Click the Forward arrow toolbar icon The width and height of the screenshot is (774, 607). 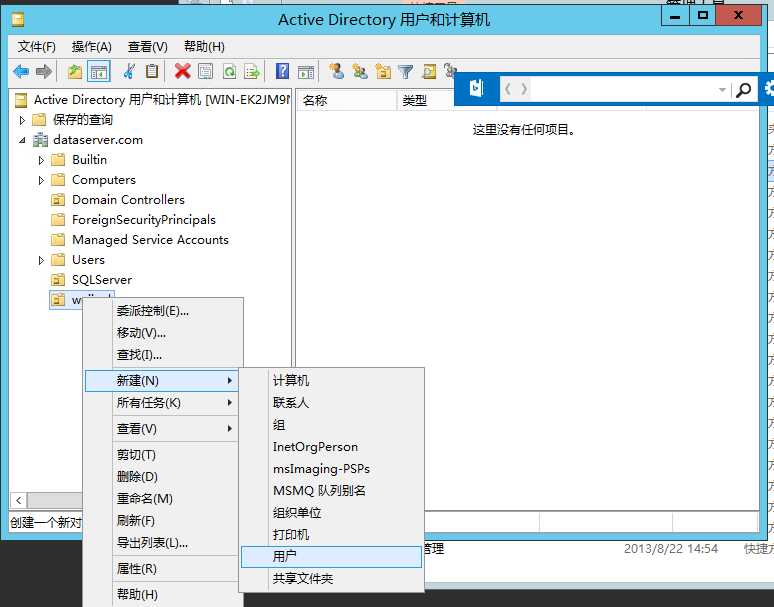[x=44, y=72]
